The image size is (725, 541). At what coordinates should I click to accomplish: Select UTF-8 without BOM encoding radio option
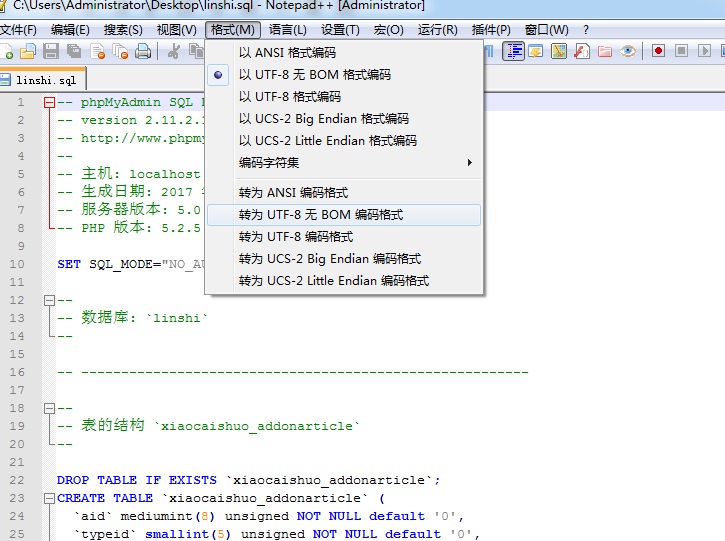[x=314, y=75]
